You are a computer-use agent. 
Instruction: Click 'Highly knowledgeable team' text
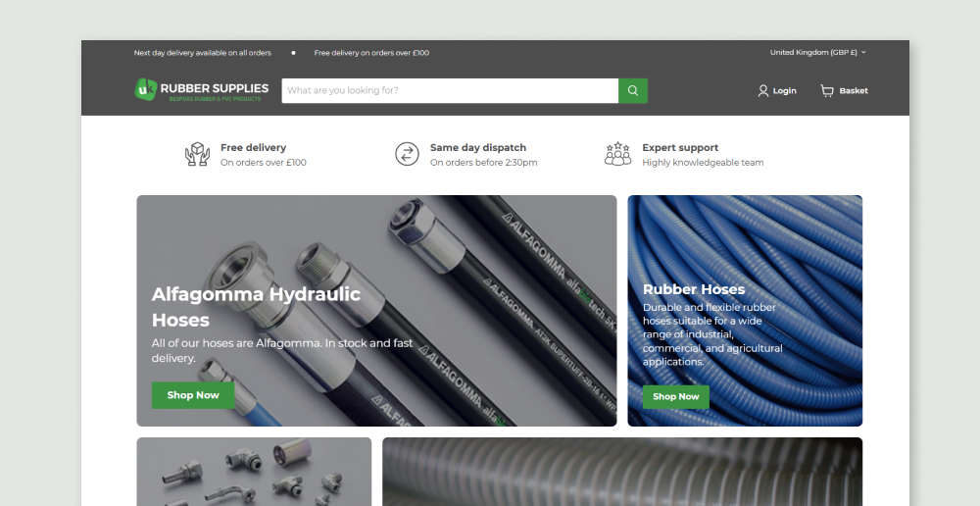pyautogui.click(x=703, y=163)
